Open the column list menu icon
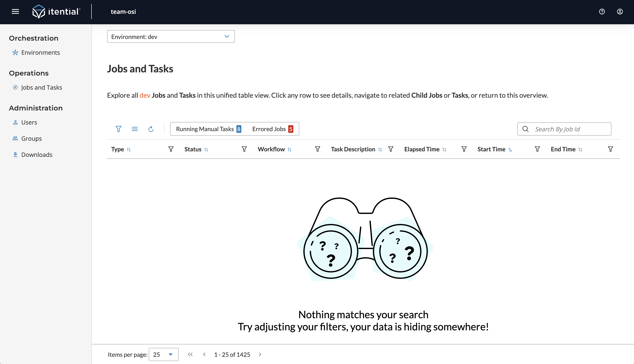This screenshot has width=634, height=364. click(135, 129)
